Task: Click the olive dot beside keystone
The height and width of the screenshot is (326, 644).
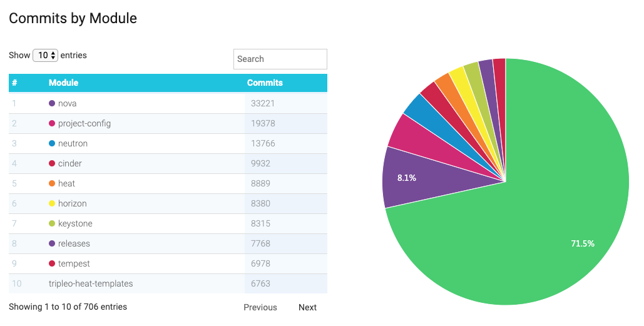Action: pyautogui.click(x=52, y=224)
